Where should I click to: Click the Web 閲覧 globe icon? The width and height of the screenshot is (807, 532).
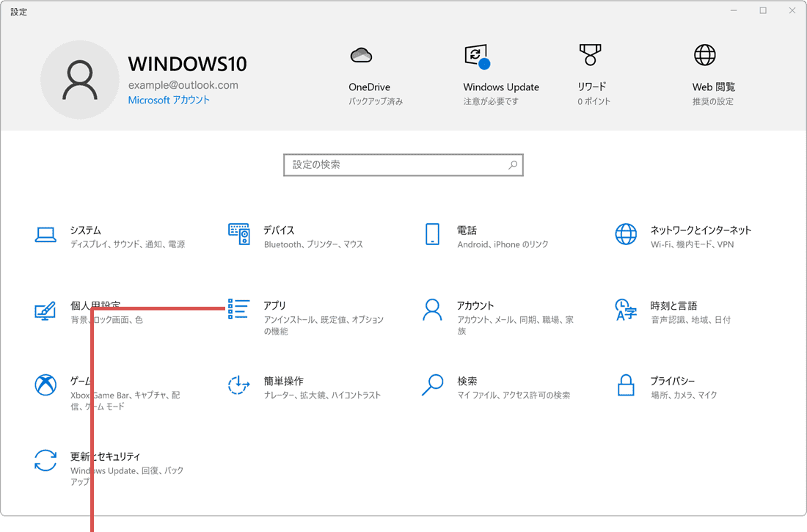pos(705,55)
